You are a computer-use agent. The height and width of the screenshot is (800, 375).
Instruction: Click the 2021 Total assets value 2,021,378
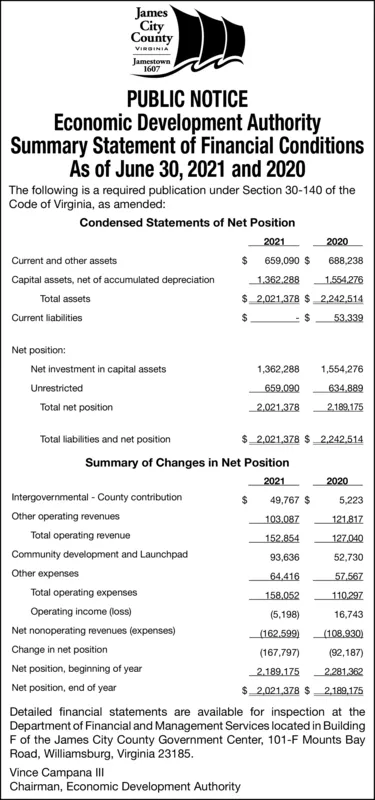[278, 298]
